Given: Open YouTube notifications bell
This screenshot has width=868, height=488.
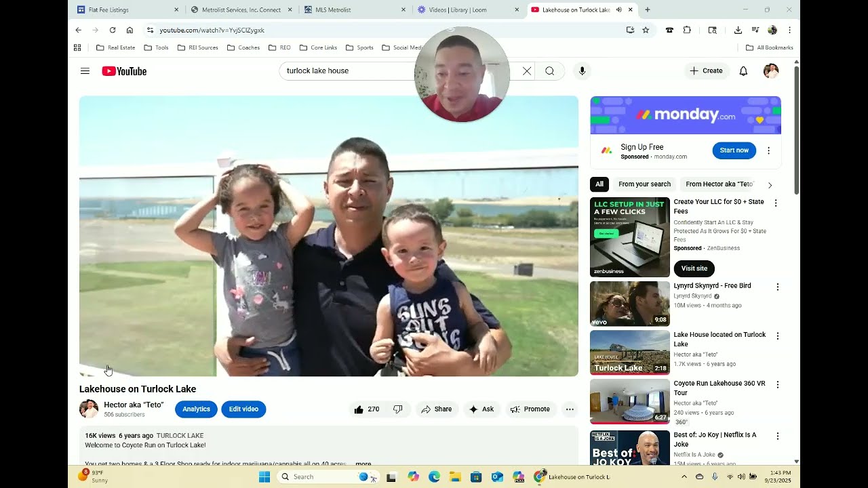Looking at the screenshot, I should tap(743, 70).
